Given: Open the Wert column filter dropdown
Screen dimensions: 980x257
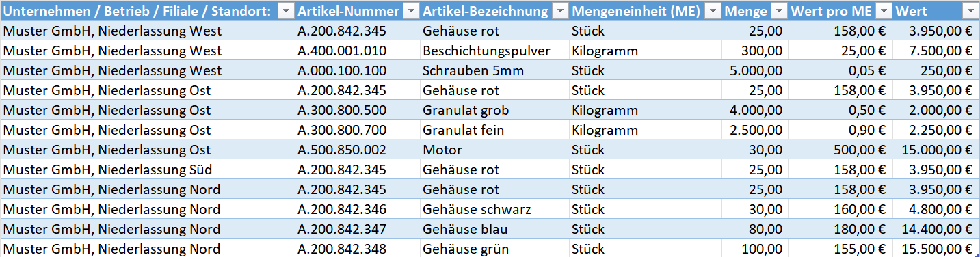Looking at the screenshot, I should tap(969, 12).
